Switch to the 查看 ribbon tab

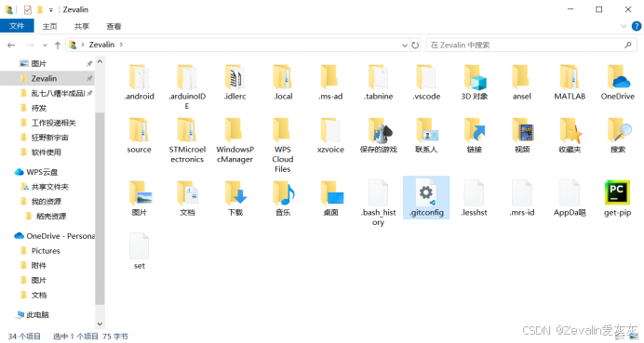[x=114, y=26]
